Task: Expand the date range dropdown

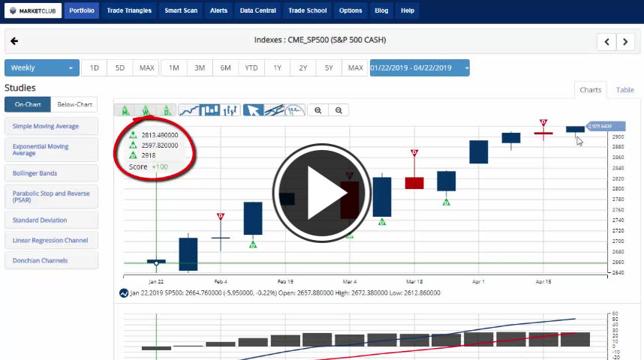Action: tap(420, 67)
